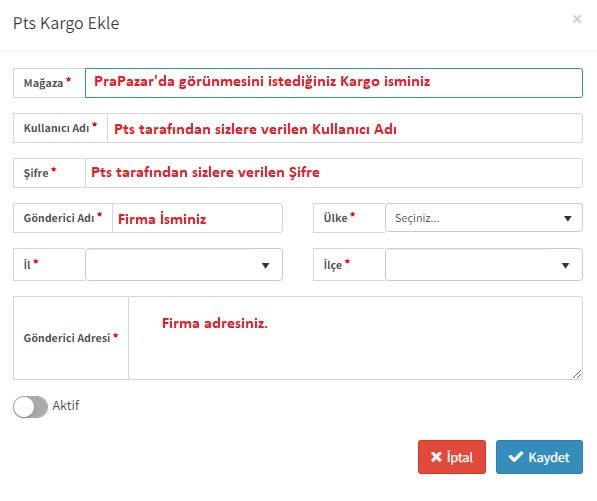Image resolution: width=597 pixels, height=501 pixels.
Task: Grab the textarea resize handle corner
Action: [577, 374]
